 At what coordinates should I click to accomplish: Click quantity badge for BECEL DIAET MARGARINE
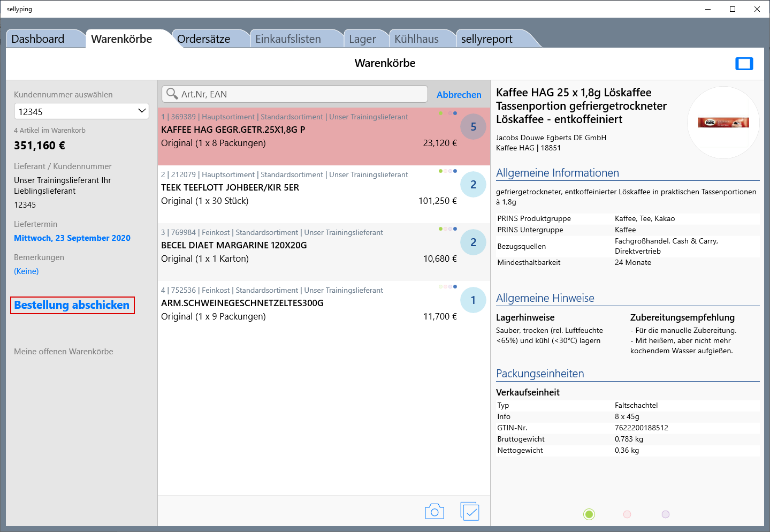(x=473, y=242)
